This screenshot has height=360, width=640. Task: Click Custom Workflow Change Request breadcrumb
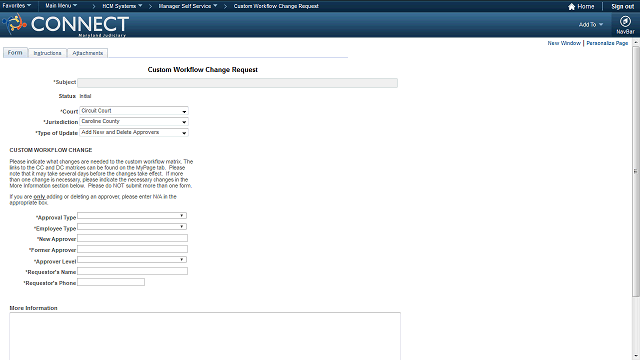(276, 6)
